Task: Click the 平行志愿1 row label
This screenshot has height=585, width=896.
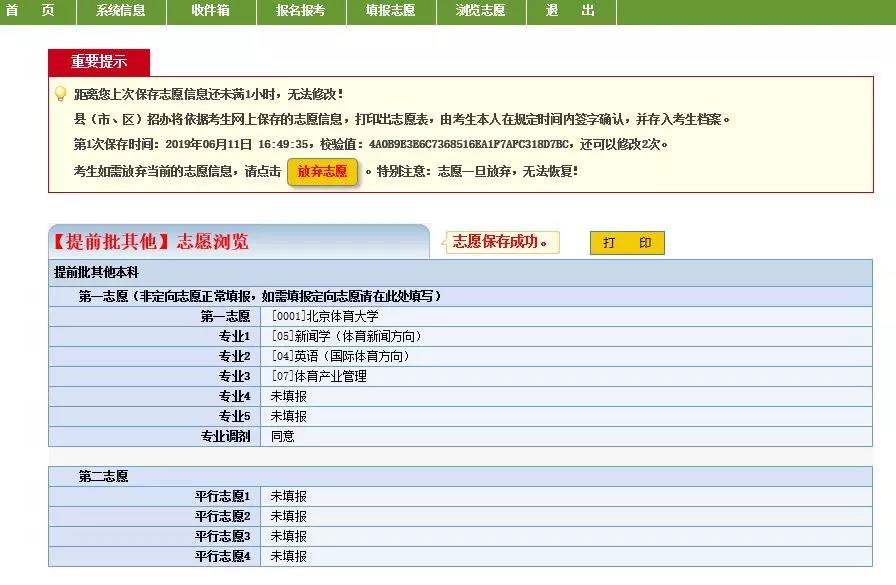Action: [223, 496]
